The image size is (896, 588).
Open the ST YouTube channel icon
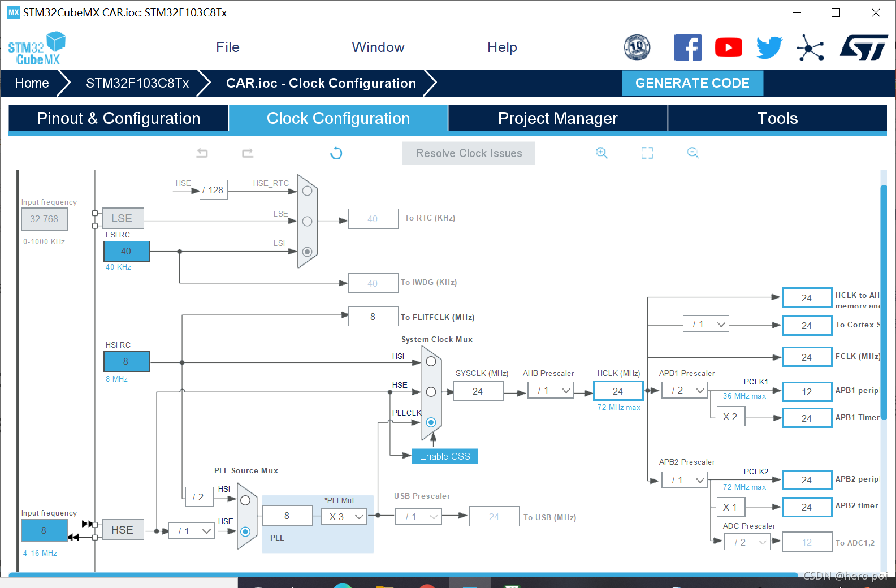coord(729,47)
